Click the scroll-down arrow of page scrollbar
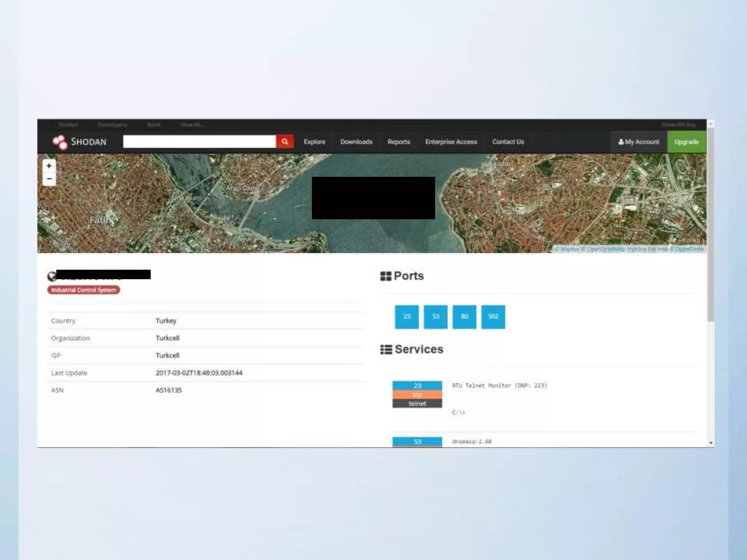This screenshot has height=560, width=747. pyautogui.click(x=711, y=443)
